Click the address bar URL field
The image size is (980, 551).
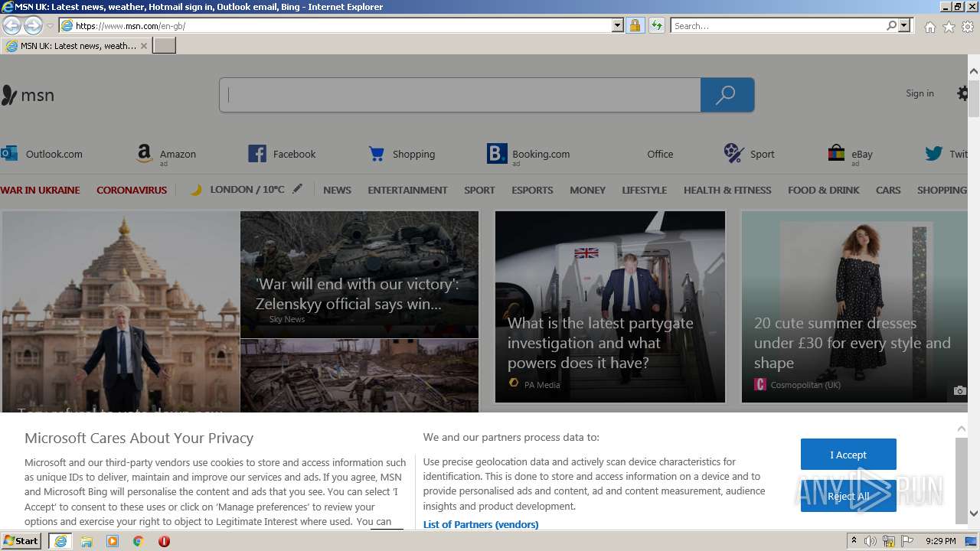point(343,25)
